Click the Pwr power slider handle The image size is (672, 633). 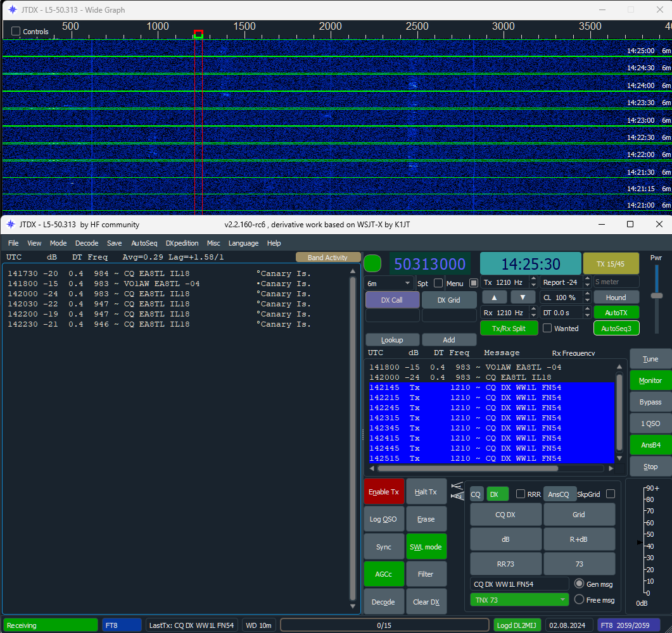(656, 296)
